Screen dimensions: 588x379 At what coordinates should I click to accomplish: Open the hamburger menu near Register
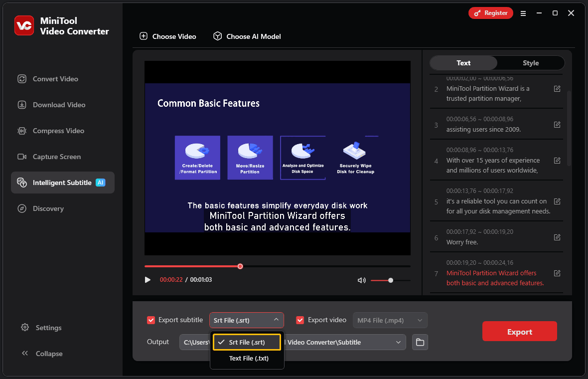[x=523, y=13]
